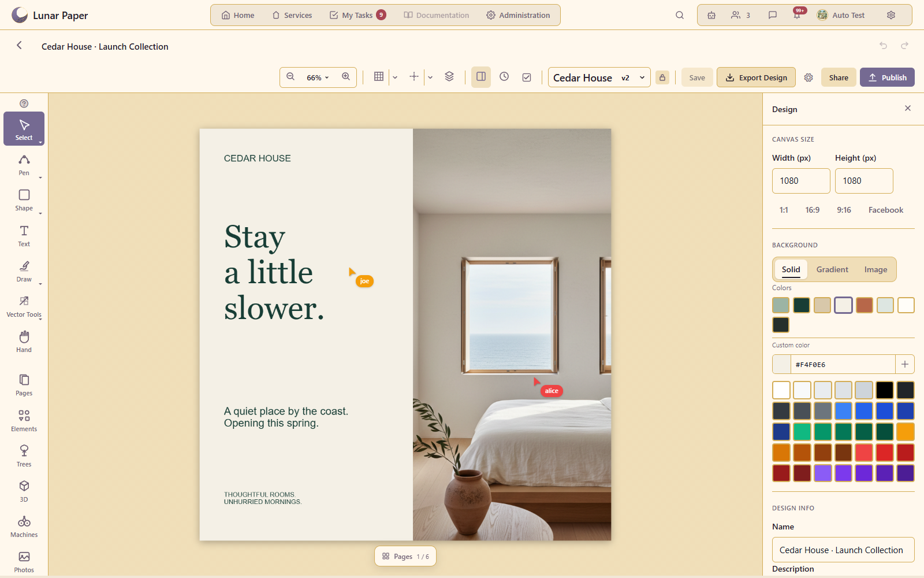The width and height of the screenshot is (924, 578).
Task: Click Export Design button
Action: click(x=756, y=77)
